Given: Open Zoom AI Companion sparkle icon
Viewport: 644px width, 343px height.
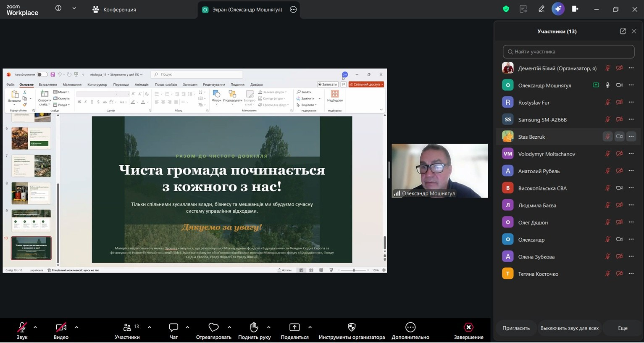Looking at the screenshot, I should coord(558,9).
